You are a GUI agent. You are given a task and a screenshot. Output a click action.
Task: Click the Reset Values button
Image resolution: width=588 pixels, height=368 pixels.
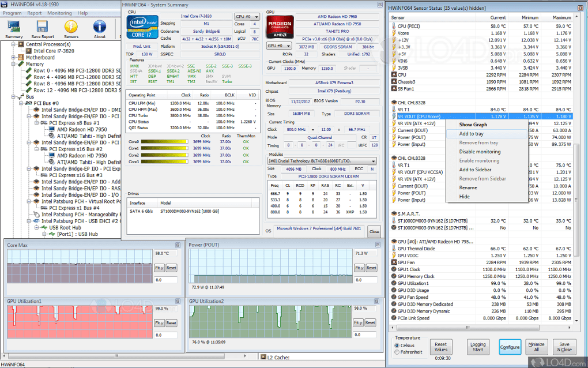click(440, 347)
